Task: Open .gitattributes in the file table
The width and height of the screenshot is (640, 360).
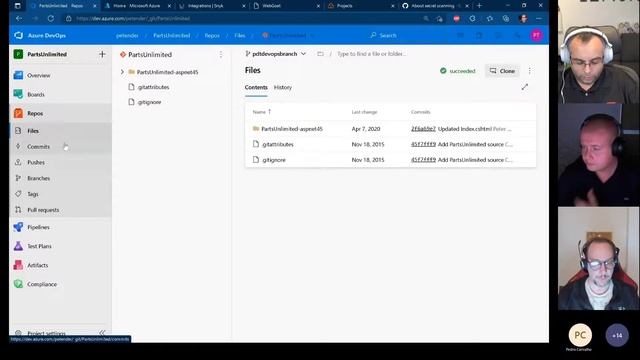Action: click(278, 144)
